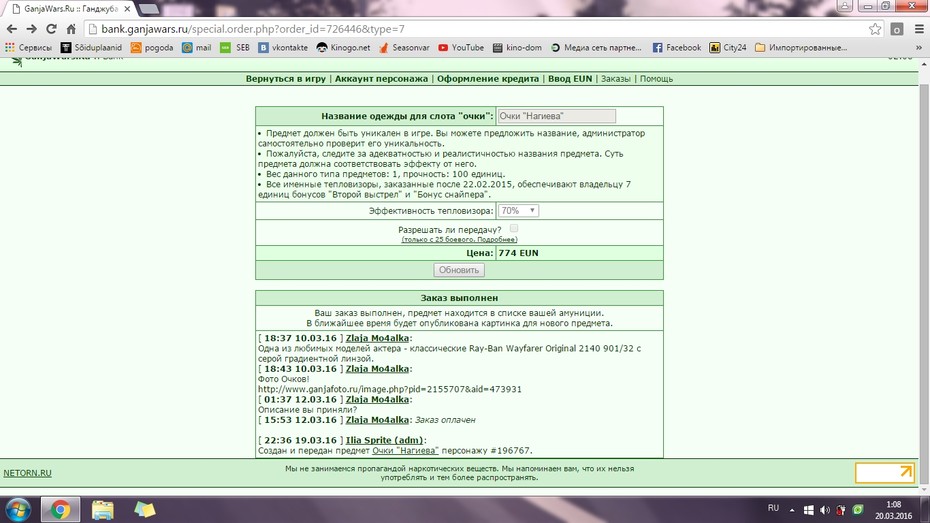Open the SEB bookmark
Image resolution: width=930 pixels, height=523 pixels.
pos(235,47)
